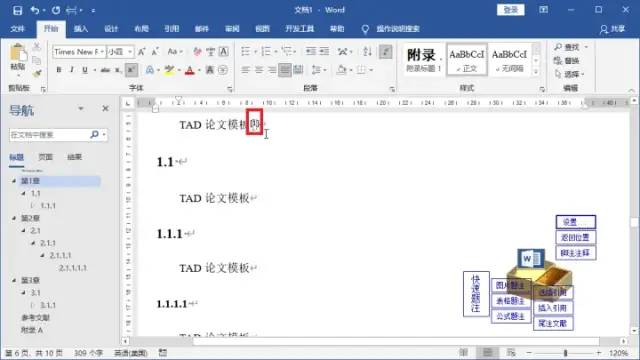The height and width of the screenshot is (360, 640).
Task: Toggle show paragraph marks icon
Action: pyautogui.click(x=385, y=51)
